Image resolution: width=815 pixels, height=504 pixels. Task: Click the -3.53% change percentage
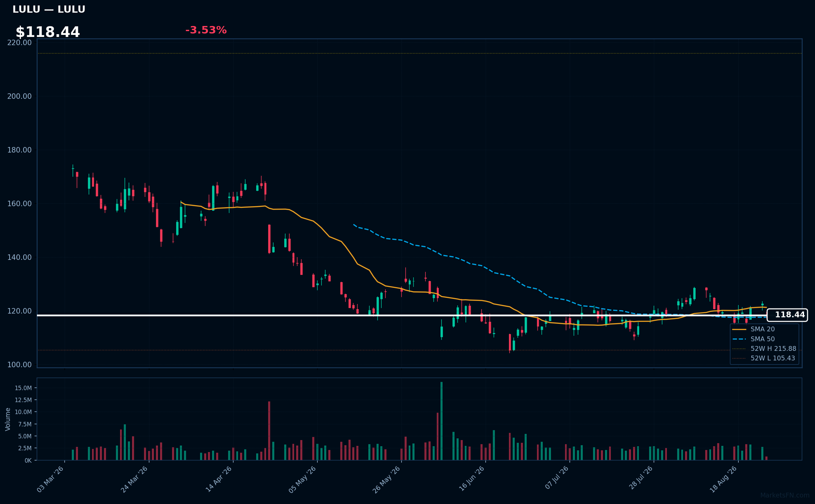pyautogui.click(x=206, y=30)
